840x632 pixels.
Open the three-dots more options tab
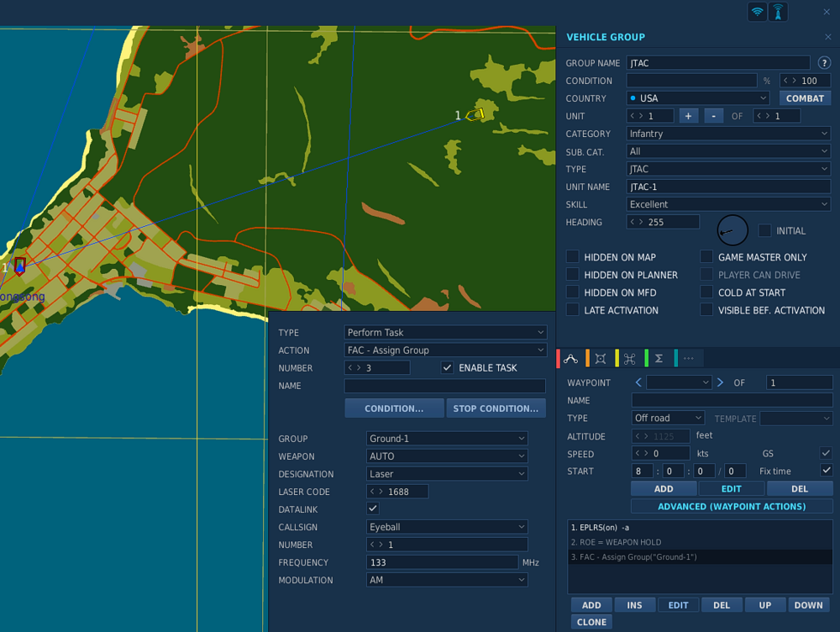[x=689, y=358]
